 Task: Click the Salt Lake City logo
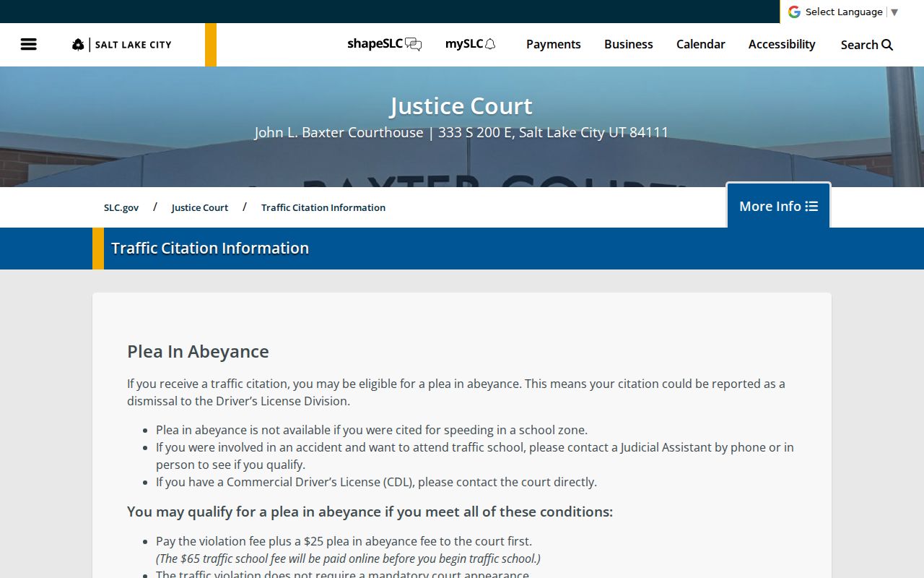coord(122,45)
